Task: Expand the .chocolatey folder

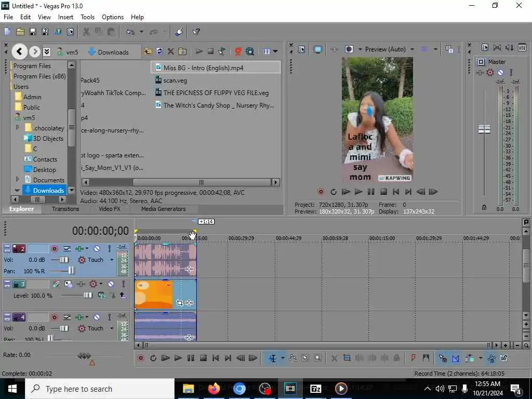Action: (18, 128)
